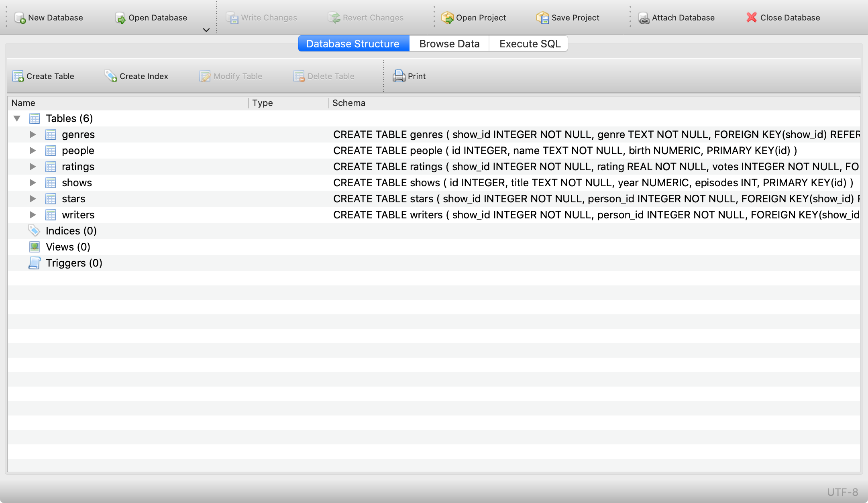Click the Schema column header
The height and width of the screenshot is (503, 868).
coord(349,103)
